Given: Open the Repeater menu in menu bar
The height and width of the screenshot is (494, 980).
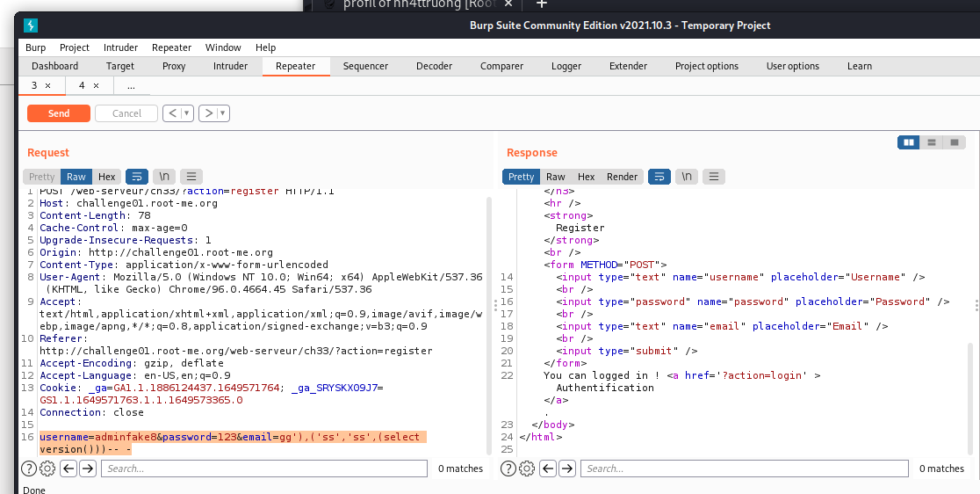Looking at the screenshot, I should 171,47.
